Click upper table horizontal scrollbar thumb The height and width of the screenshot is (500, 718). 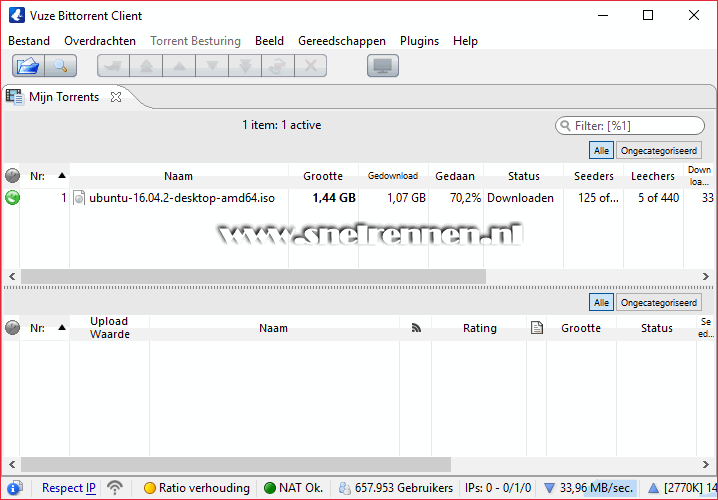pos(253,276)
